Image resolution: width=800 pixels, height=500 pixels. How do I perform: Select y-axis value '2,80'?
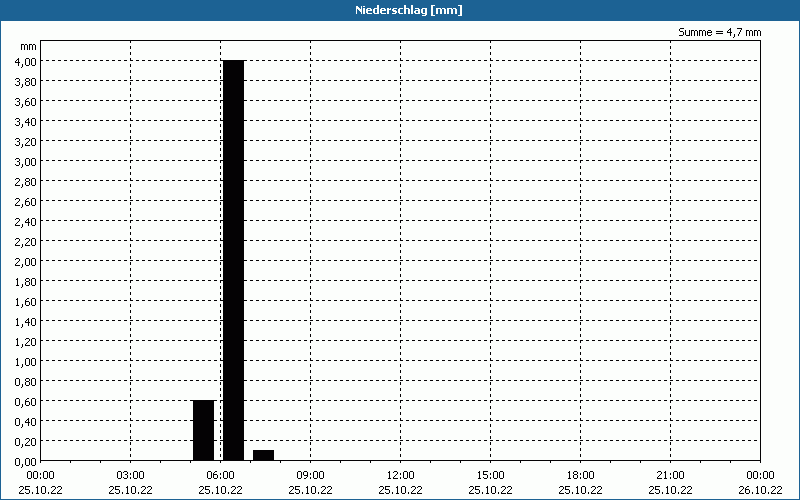[x=25, y=182]
